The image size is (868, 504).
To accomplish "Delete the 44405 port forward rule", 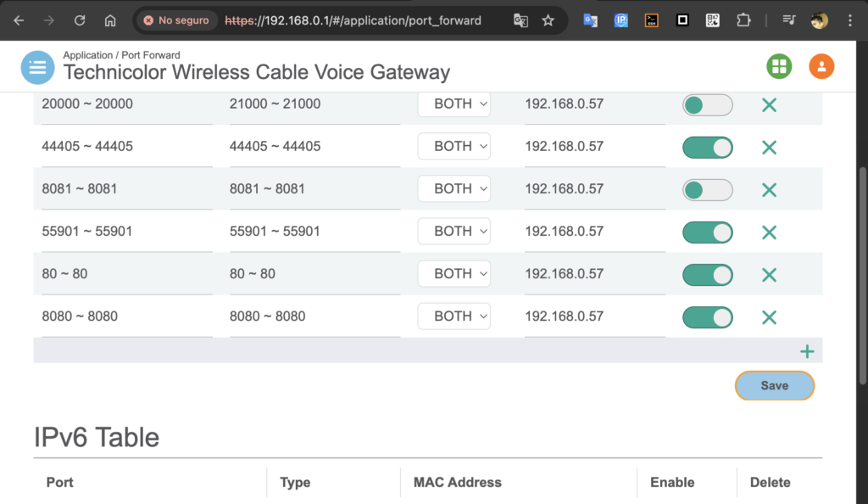I will (769, 148).
